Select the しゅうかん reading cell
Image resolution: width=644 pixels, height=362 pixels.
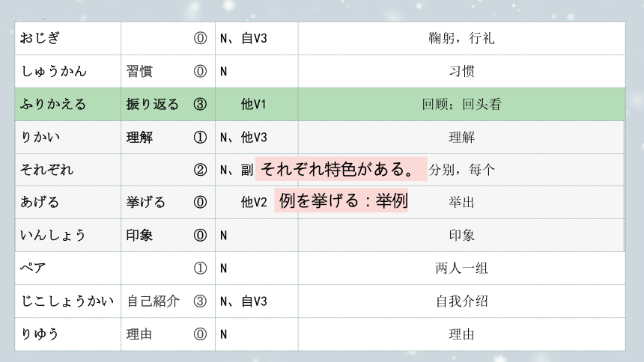(x=67, y=71)
